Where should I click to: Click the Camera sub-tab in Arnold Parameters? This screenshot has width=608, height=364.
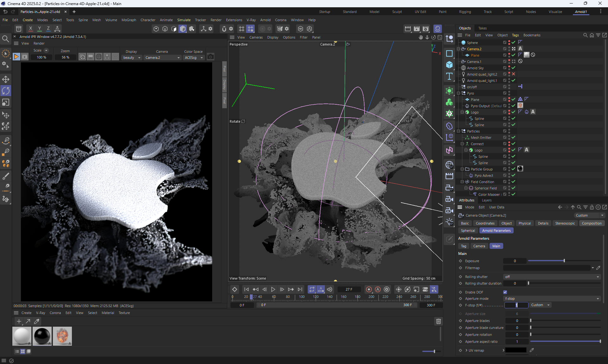479,246
